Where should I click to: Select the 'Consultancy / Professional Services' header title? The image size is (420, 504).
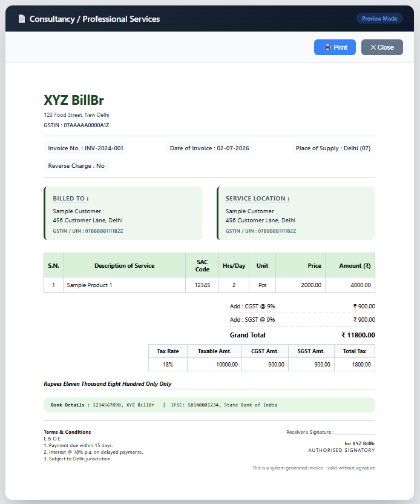95,19
